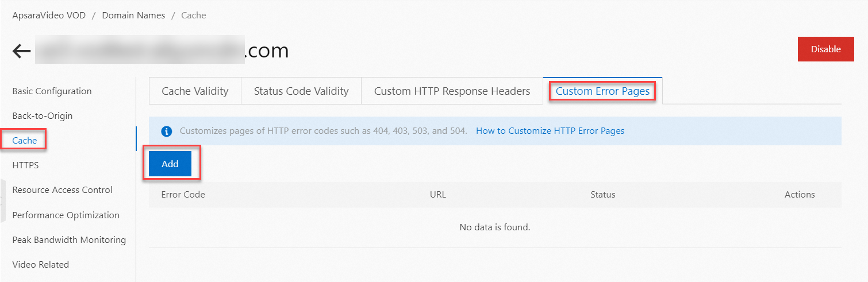868x282 pixels.
Task: Click the blue info icon in the notice bar
Action: 167,131
